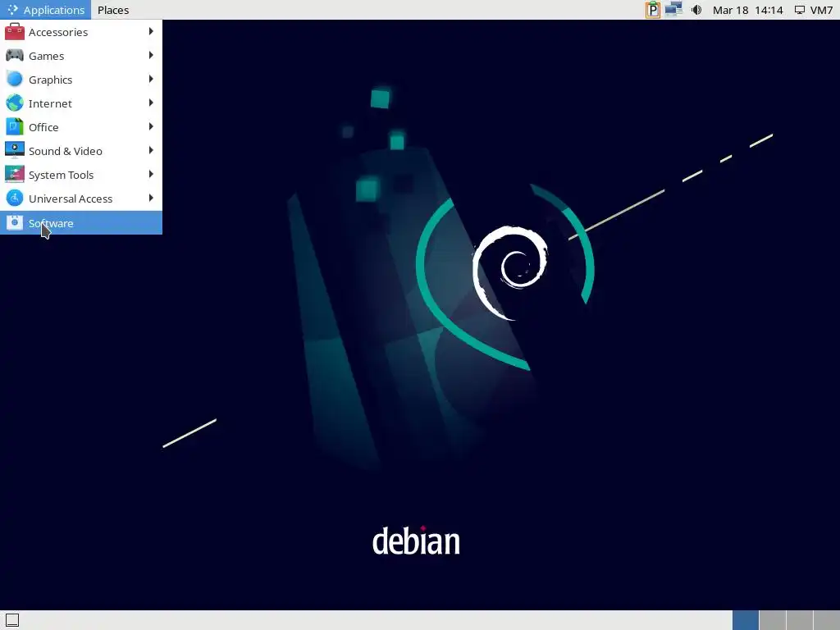Expand the Office submenu arrow
Viewport: 840px width, 630px height.
pos(151,126)
